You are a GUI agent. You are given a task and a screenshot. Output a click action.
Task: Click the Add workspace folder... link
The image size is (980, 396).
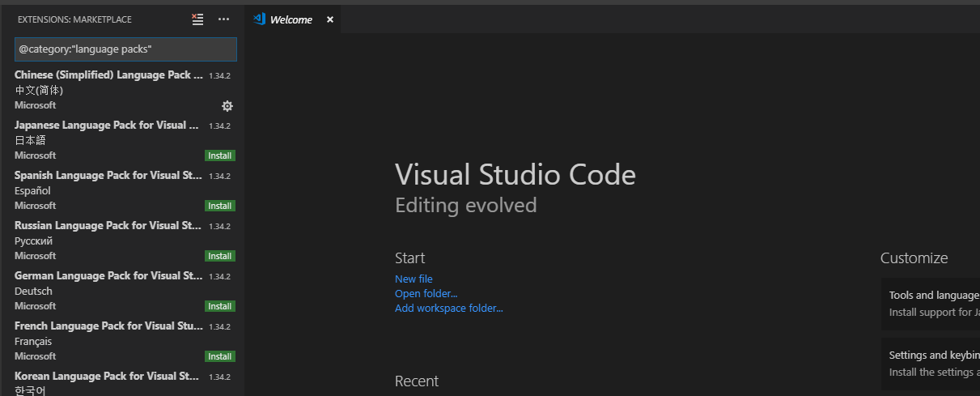click(449, 309)
